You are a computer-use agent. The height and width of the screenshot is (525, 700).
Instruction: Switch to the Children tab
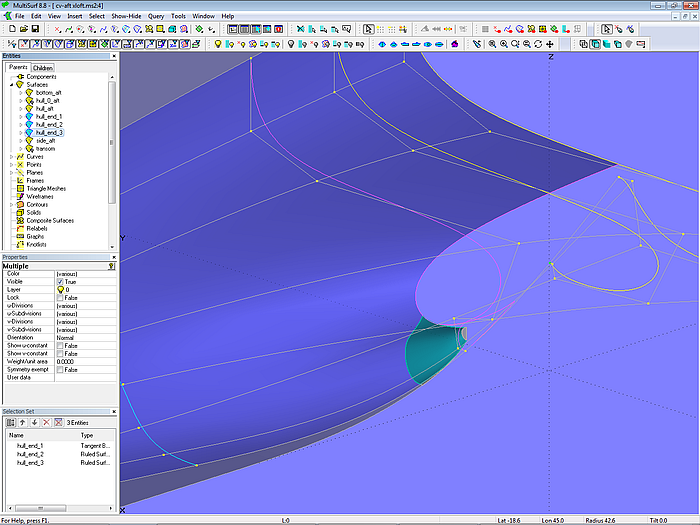click(x=43, y=68)
